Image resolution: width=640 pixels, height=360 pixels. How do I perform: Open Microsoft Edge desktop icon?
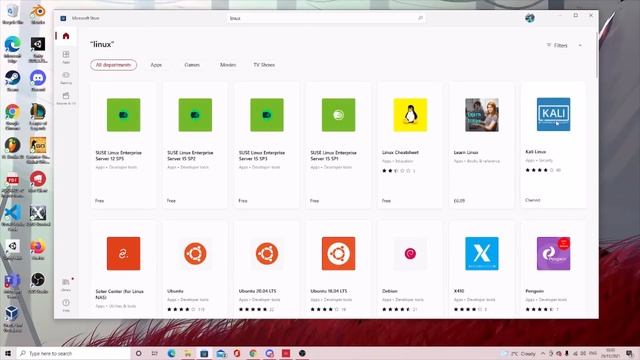pos(12,49)
